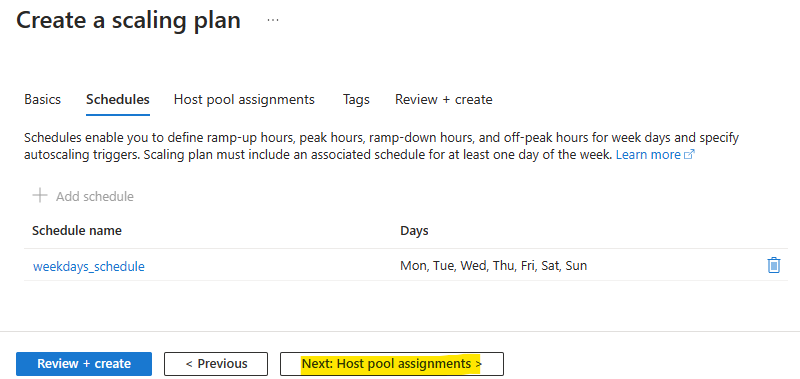800x379 pixels.
Task: Click the Schedule name column header
Action: (77, 231)
